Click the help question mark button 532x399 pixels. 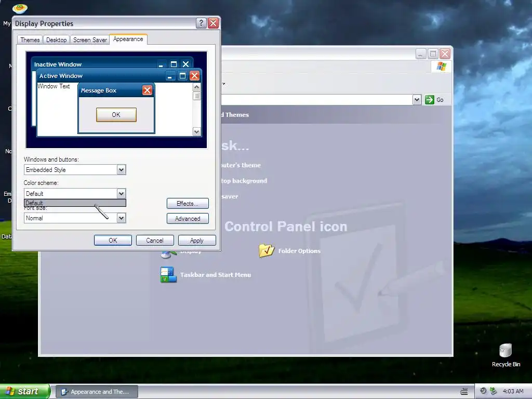(x=201, y=23)
